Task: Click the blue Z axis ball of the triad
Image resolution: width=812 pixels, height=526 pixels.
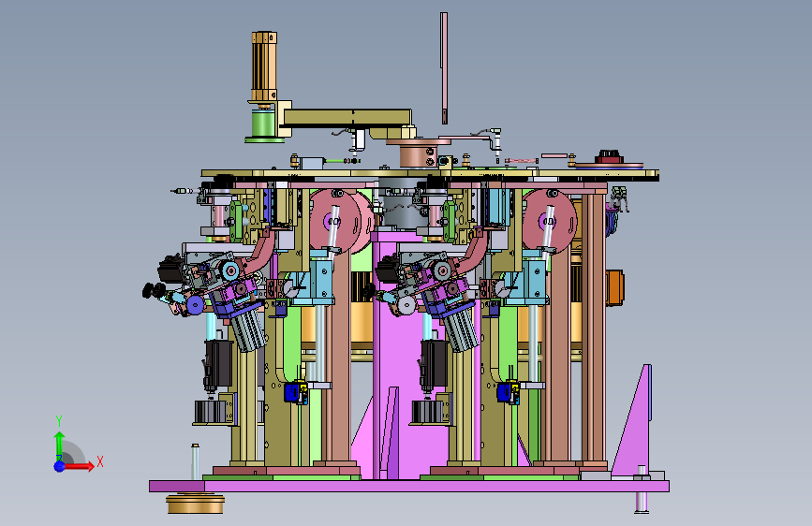Action: pyautogui.click(x=60, y=466)
